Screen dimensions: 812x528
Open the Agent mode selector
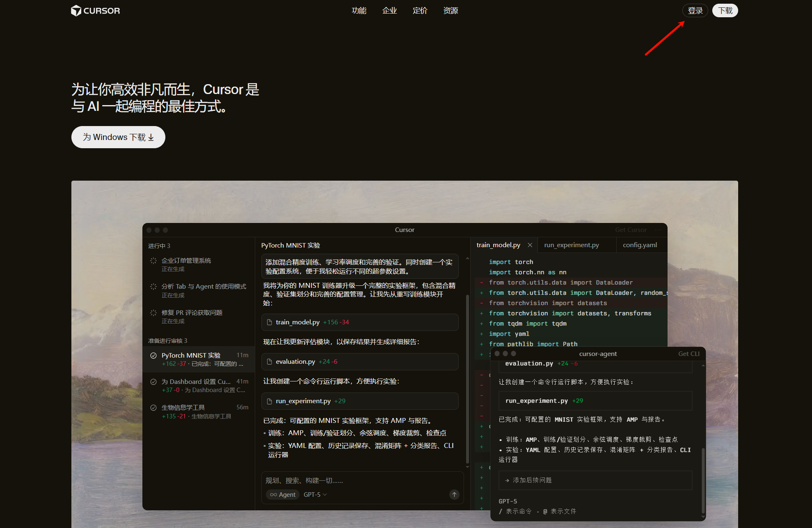pyautogui.click(x=282, y=494)
